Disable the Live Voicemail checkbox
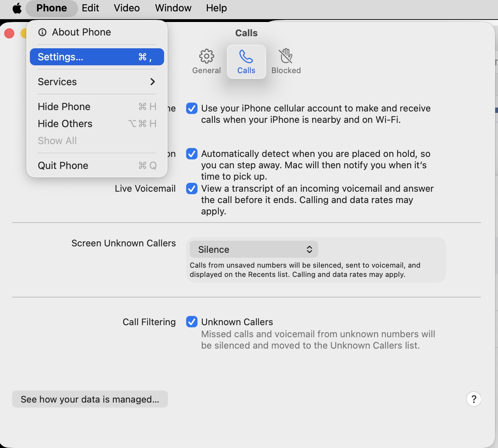Viewport: 498px width, 448px height. pos(192,189)
